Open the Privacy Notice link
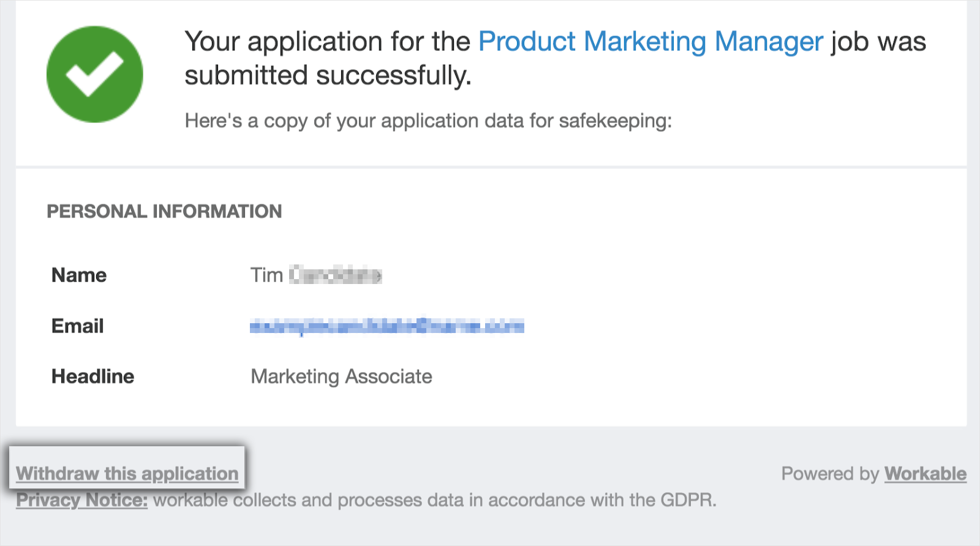The width and height of the screenshot is (980, 546). pyautogui.click(x=81, y=500)
